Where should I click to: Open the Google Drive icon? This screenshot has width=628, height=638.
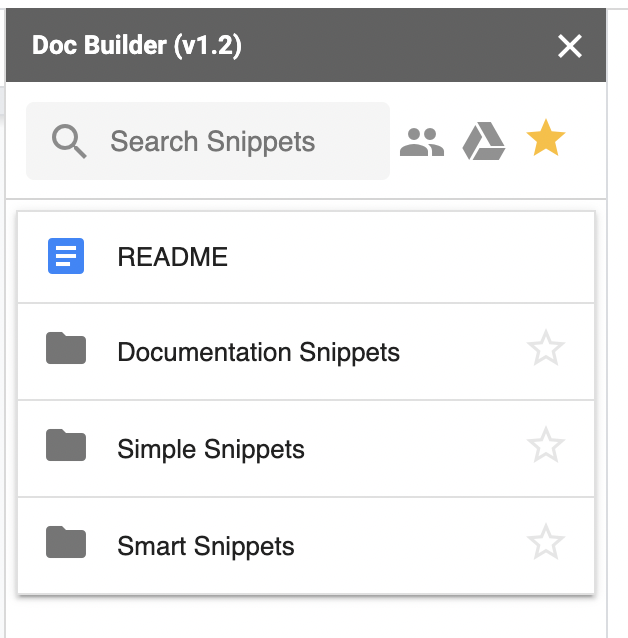click(x=484, y=141)
